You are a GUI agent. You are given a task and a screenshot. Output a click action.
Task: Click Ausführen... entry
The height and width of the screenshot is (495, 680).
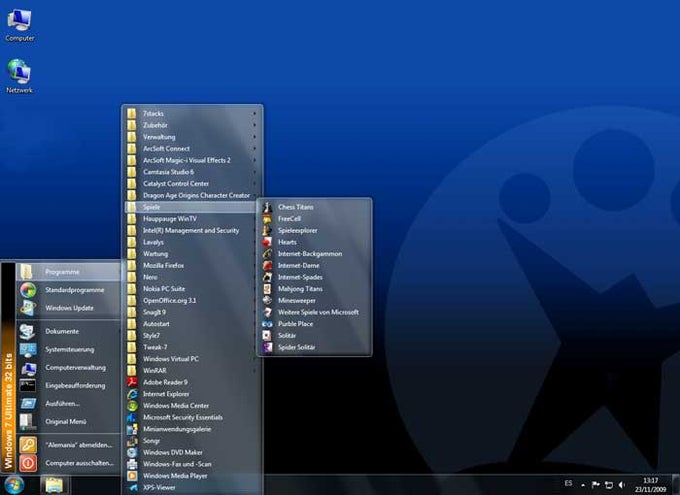pyautogui.click(x=69, y=403)
